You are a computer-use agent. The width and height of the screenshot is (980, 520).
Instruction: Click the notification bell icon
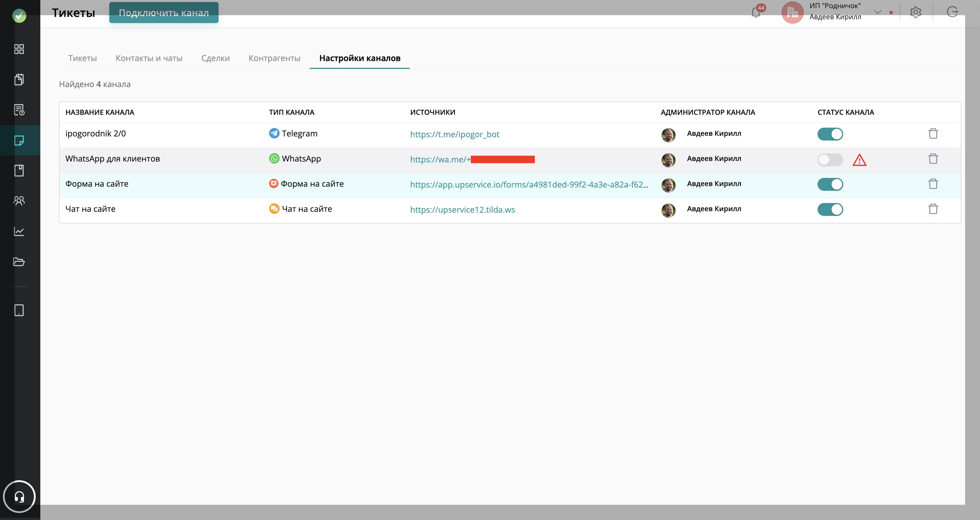click(x=756, y=13)
